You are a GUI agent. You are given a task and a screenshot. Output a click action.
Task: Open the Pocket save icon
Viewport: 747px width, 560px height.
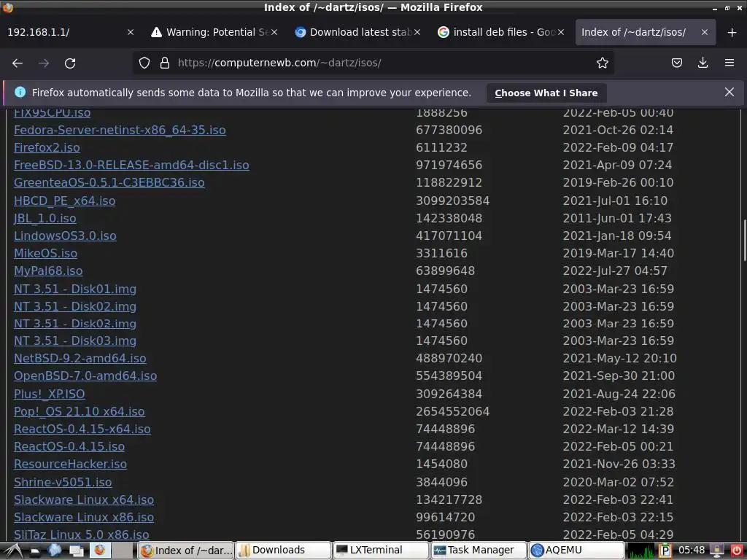(x=677, y=63)
